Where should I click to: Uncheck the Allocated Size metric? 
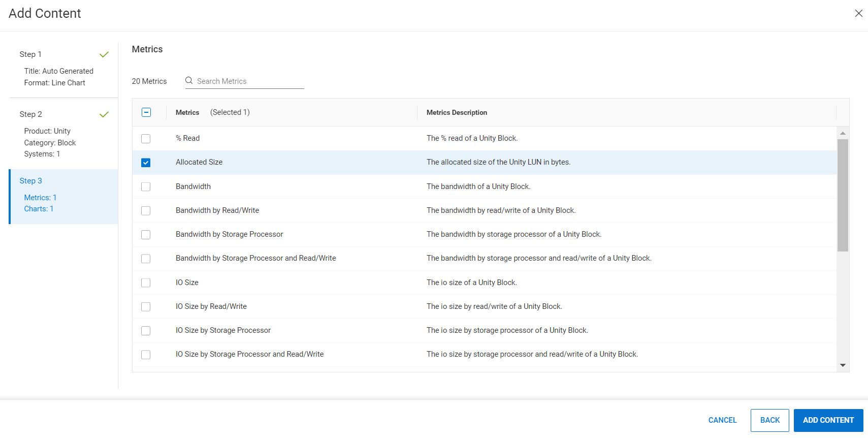click(146, 163)
